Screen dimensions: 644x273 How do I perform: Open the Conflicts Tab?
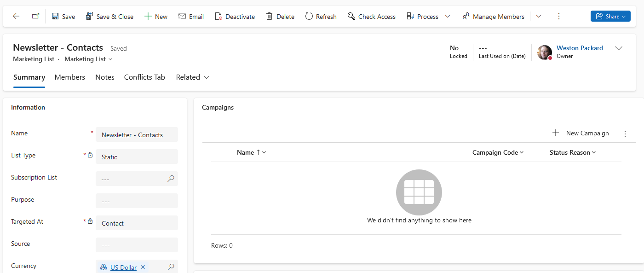coord(144,77)
